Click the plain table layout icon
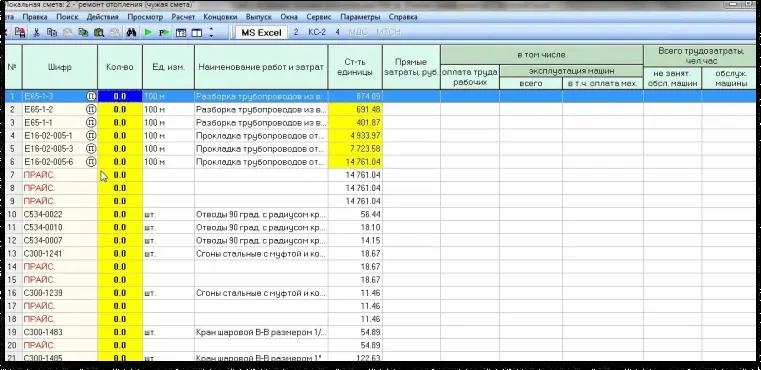The image size is (761, 370). [x=197, y=33]
